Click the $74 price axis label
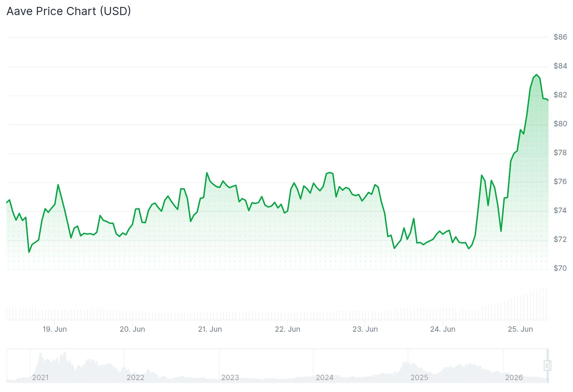Viewport: 573px width, 392px height. pyautogui.click(x=560, y=210)
